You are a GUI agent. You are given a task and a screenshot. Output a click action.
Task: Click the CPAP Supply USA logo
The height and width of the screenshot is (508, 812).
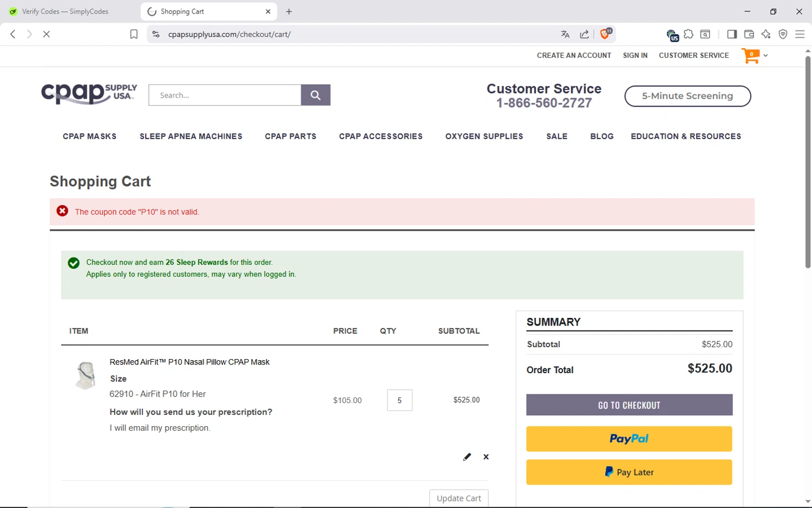tap(89, 94)
